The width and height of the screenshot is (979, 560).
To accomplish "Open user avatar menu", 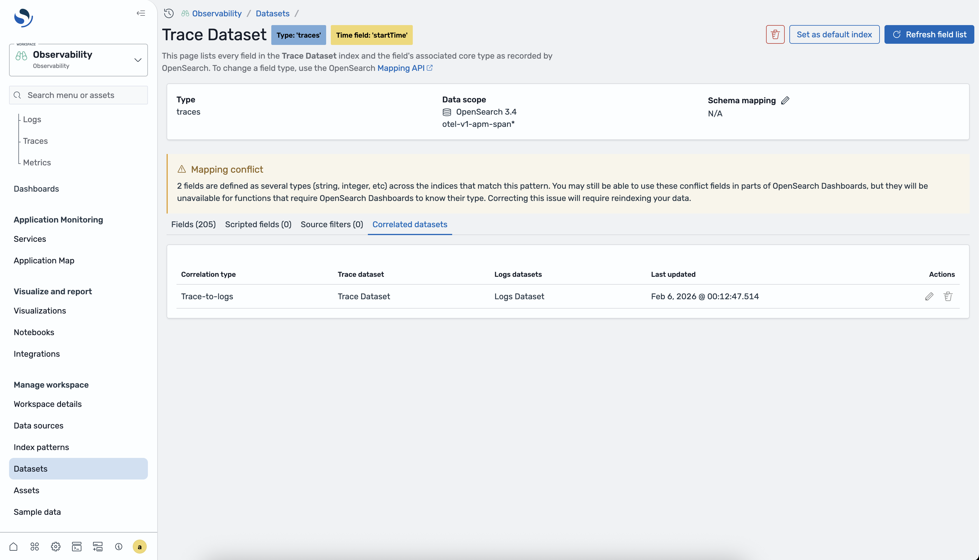I will [x=139, y=547].
